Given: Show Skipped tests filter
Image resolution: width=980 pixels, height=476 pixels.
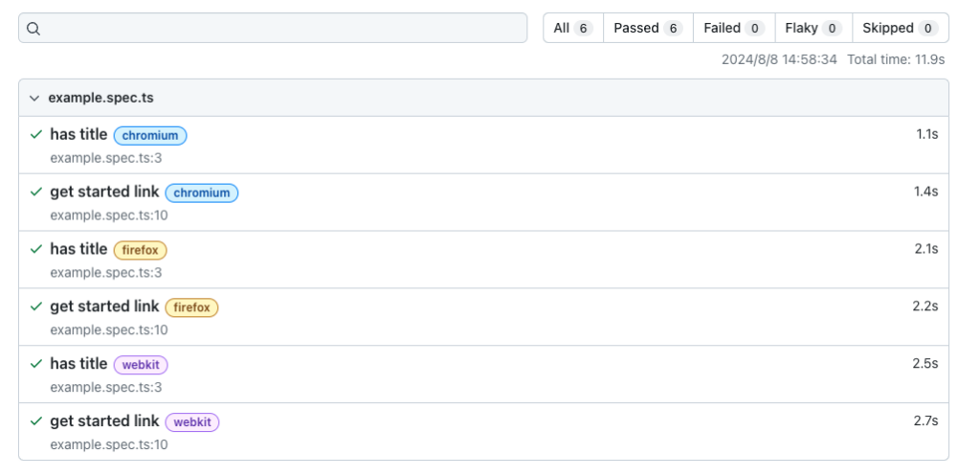Looking at the screenshot, I should 901,28.
